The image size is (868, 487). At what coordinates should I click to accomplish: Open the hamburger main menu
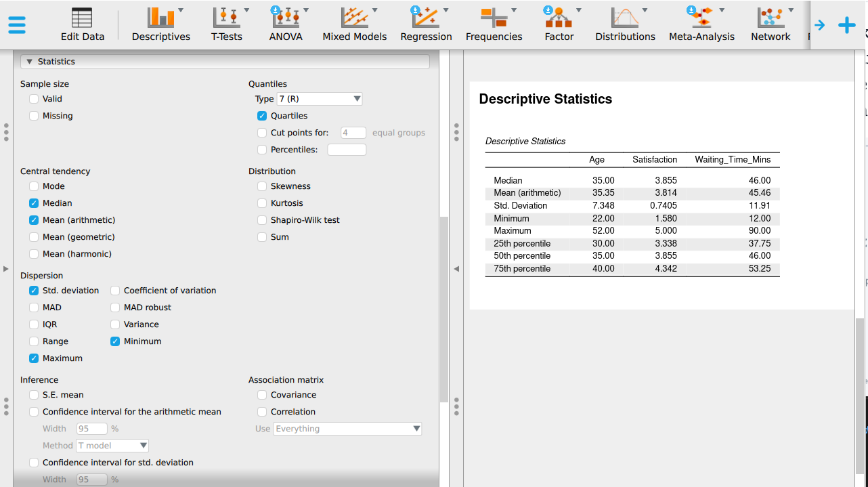[x=17, y=25]
